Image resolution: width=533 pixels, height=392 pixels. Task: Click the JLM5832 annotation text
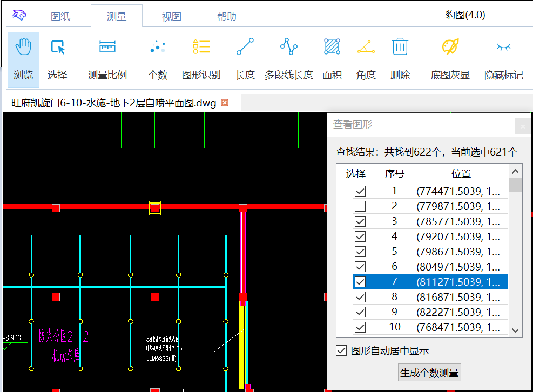tap(161, 359)
